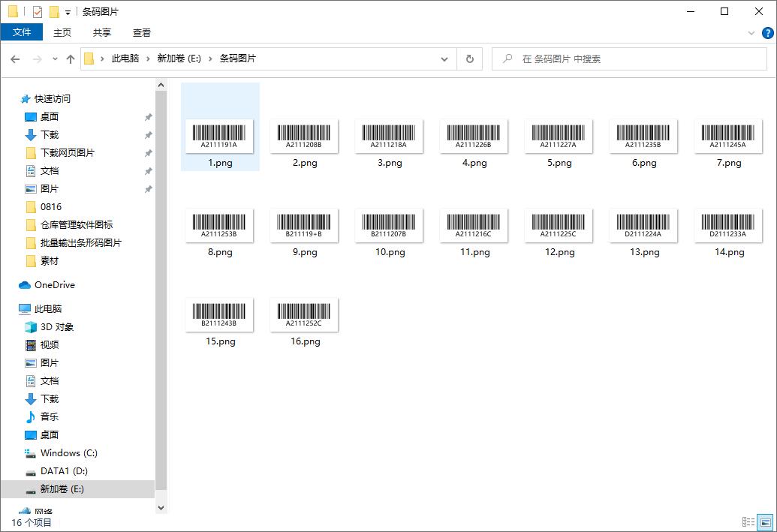Navigate back using the back arrow
Image resolution: width=777 pixels, height=532 pixels.
14,59
